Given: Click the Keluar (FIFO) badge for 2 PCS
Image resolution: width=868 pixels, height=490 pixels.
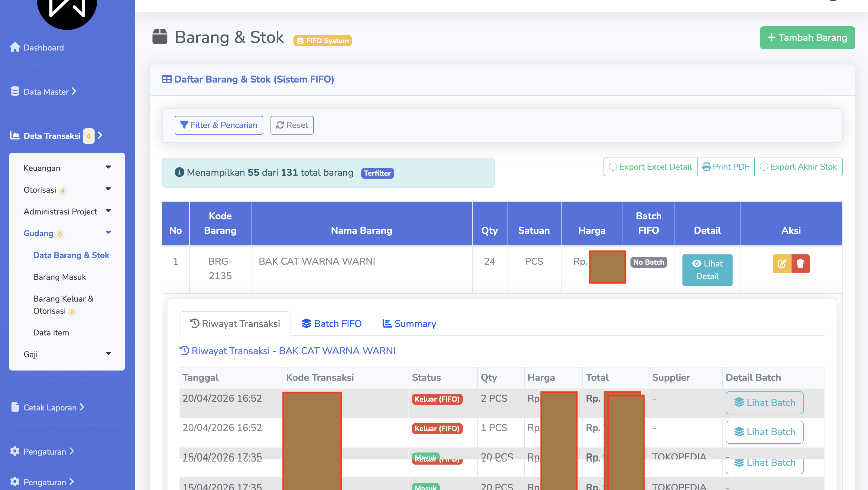Looking at the screenshot, I should point(437,399).
